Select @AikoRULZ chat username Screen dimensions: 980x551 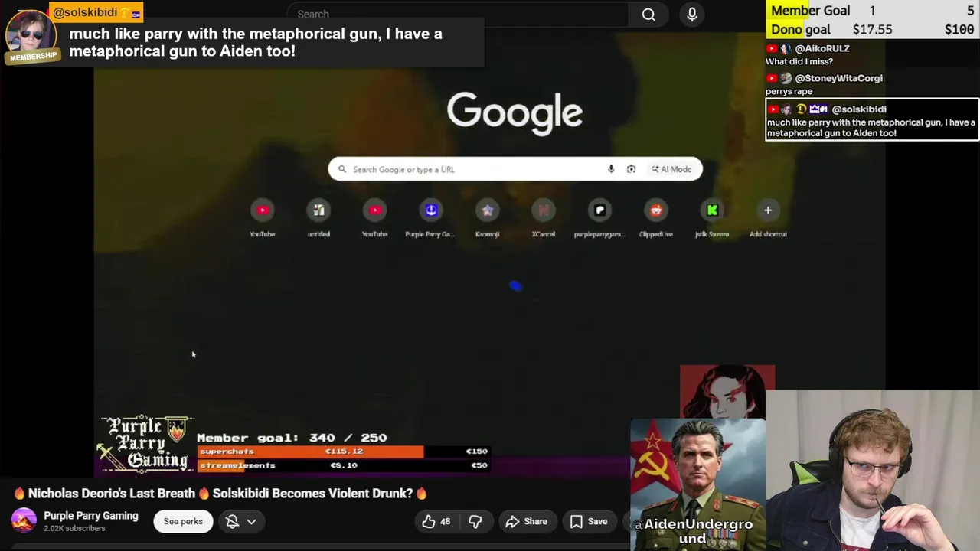(x=822, y=48)
